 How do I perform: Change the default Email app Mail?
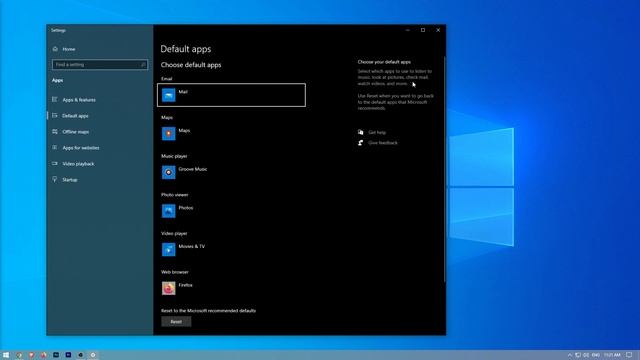[231, 95]
